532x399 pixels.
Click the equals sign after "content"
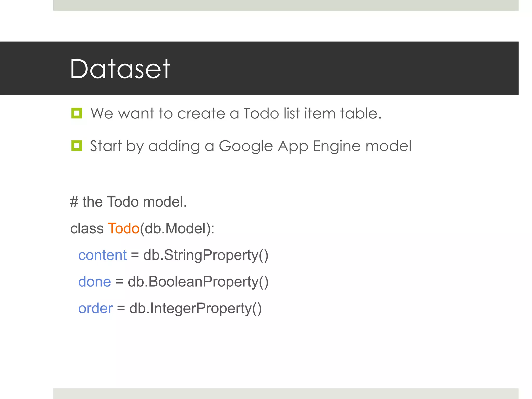[135, 255]
